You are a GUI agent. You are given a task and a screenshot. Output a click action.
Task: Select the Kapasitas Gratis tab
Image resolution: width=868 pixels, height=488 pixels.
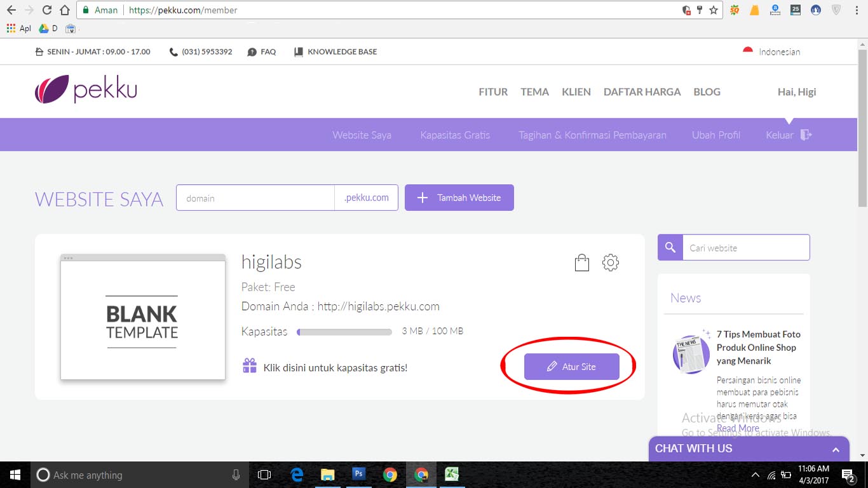(x=455, y=135)
